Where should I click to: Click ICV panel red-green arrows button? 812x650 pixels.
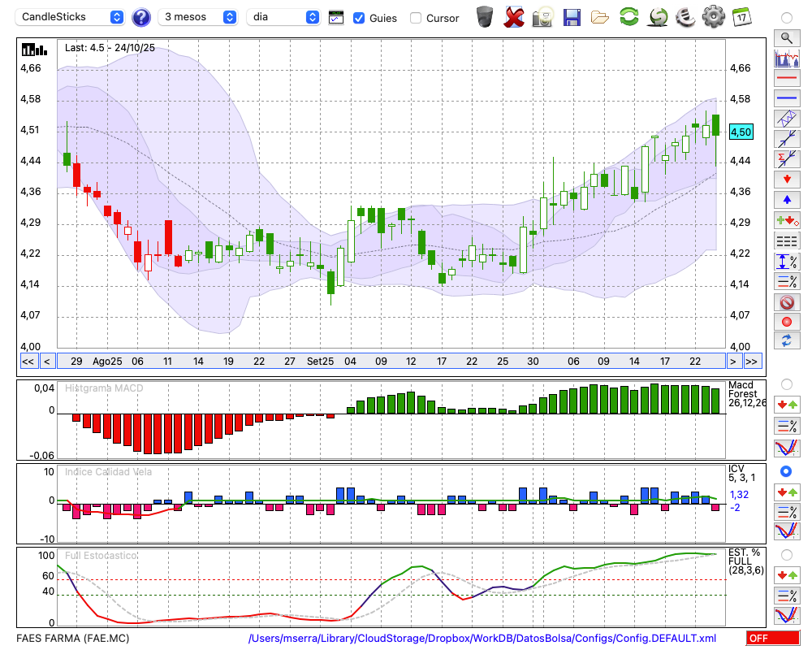tap(787, 492)
